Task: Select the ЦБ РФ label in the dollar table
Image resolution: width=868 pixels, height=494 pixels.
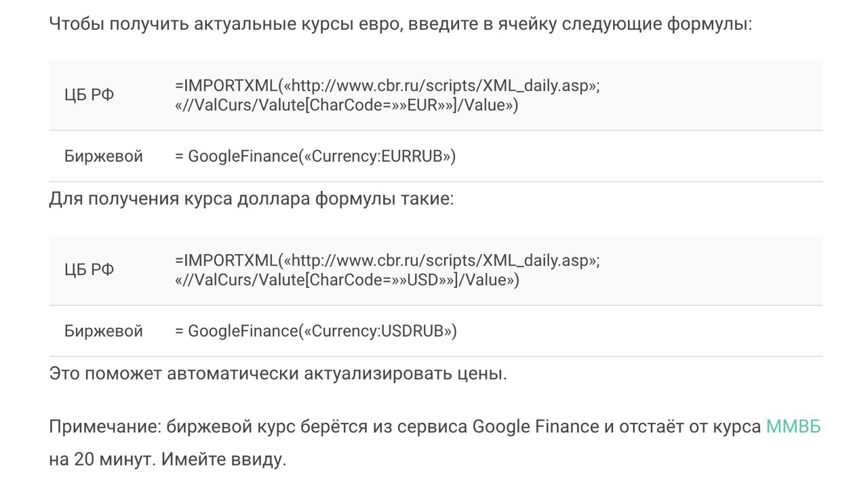Action: (x=90, y=270)
